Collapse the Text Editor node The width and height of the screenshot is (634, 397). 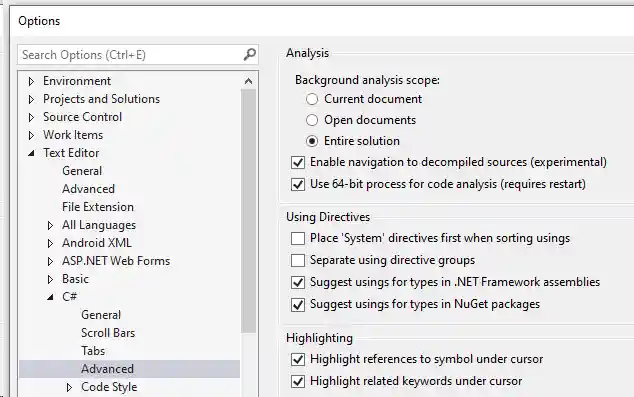pos(32,153)
